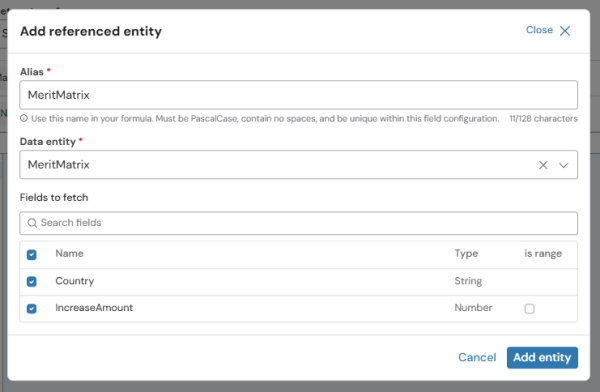Uncheck the Country field checkbox
The image size is (600, 392).
(32, 281)
